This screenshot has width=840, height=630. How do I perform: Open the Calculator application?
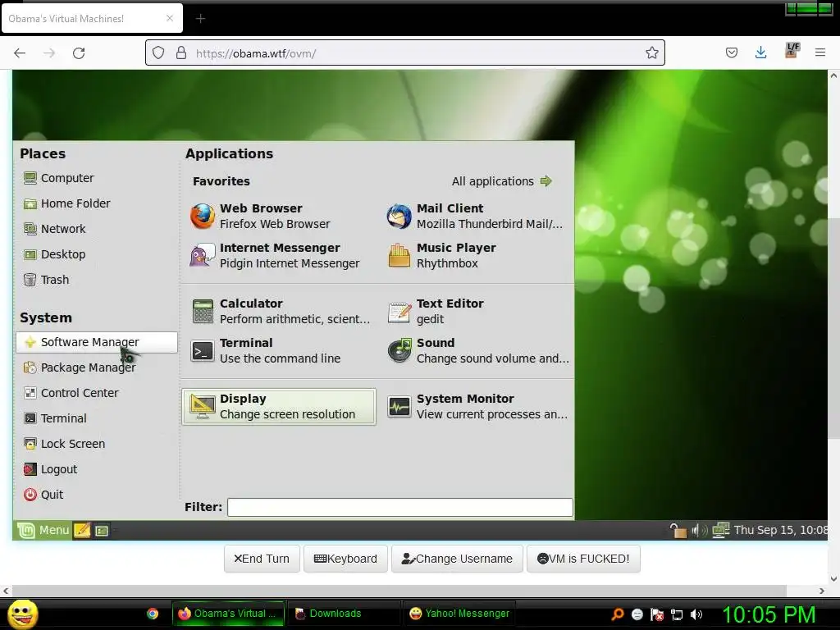[279, 311]
